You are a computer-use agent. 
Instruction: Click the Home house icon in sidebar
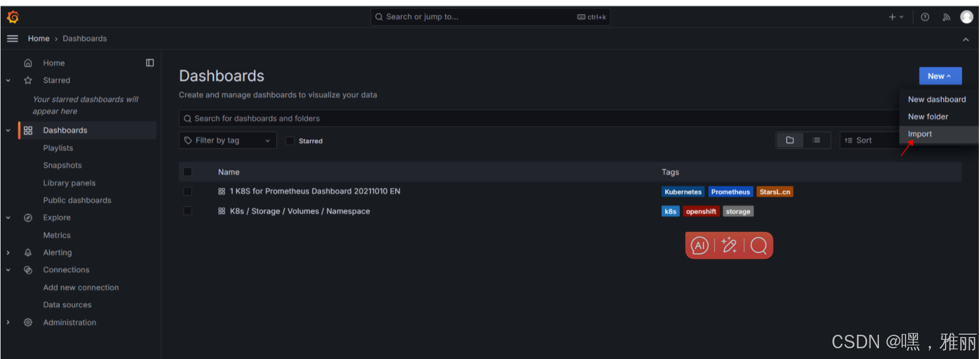28,63
